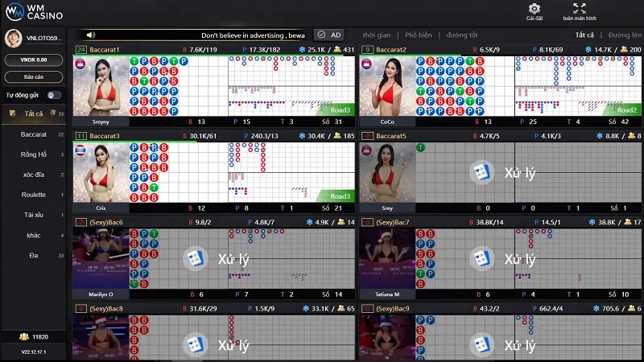Switch to top-right Tất cả filter

(x=584, y=35)
